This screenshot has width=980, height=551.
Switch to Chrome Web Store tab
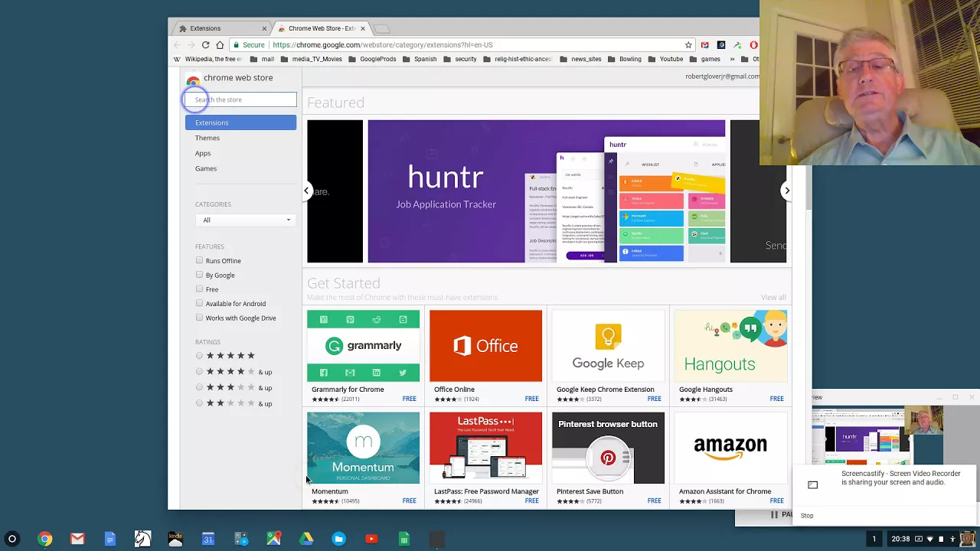[x=322, y=28]
